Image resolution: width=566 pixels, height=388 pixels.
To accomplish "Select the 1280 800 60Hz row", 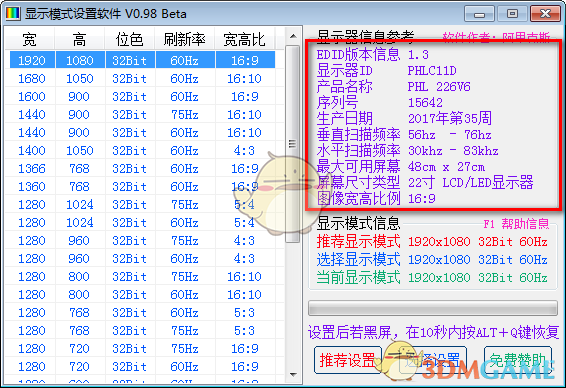I will point(142,295).
